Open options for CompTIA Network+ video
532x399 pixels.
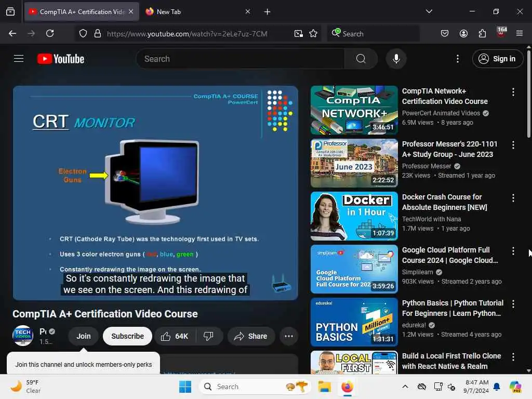point(513,92)
